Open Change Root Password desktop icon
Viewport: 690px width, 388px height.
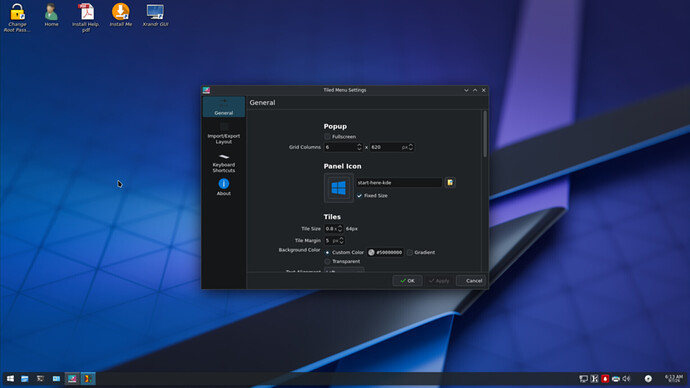tap(17, 18)
